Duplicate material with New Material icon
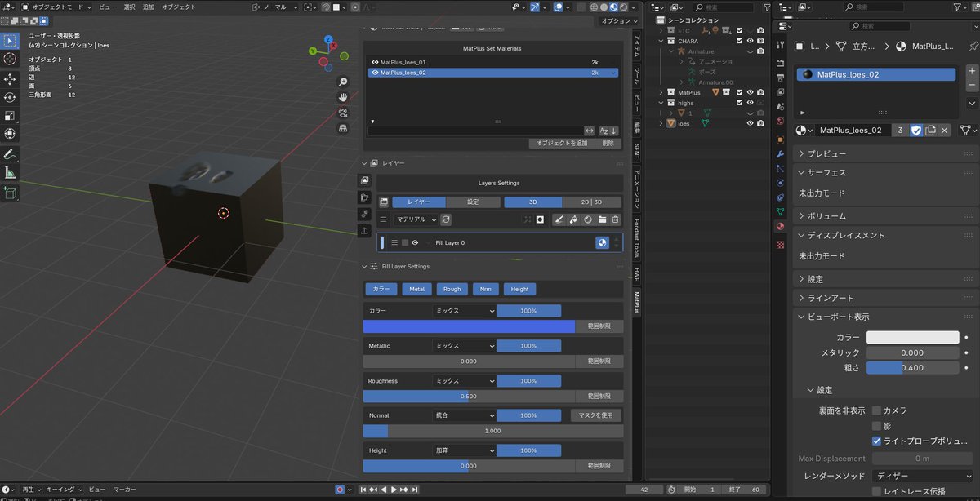 [x=930, y=131]
